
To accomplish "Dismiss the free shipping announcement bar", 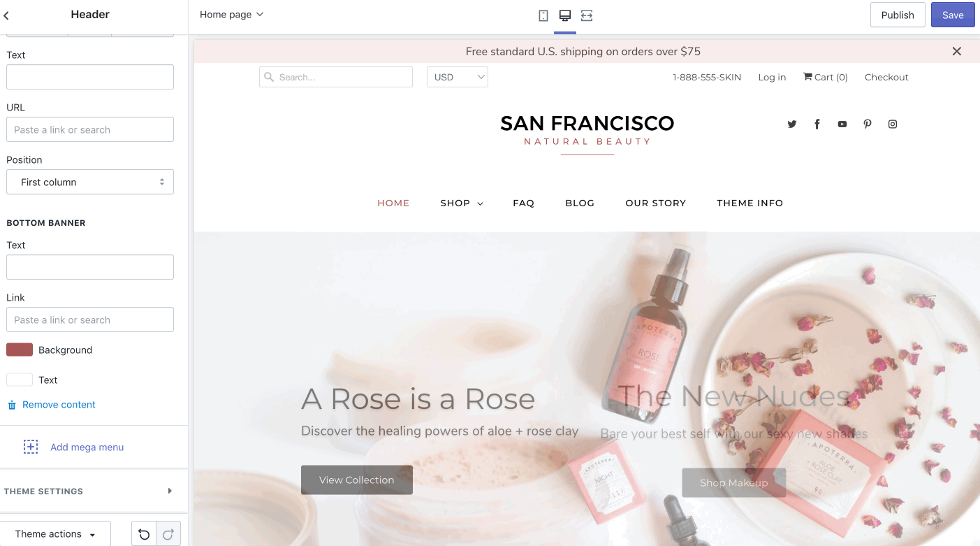I will coord(957,51).
